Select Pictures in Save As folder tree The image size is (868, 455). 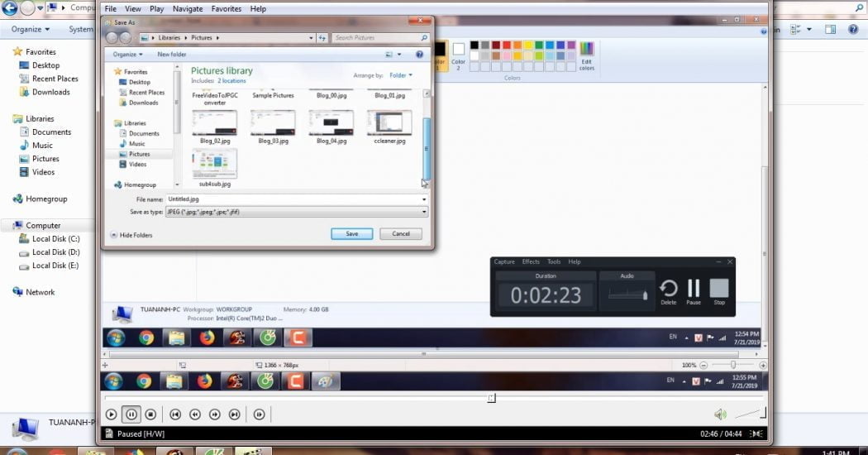(x=139, y=154)
